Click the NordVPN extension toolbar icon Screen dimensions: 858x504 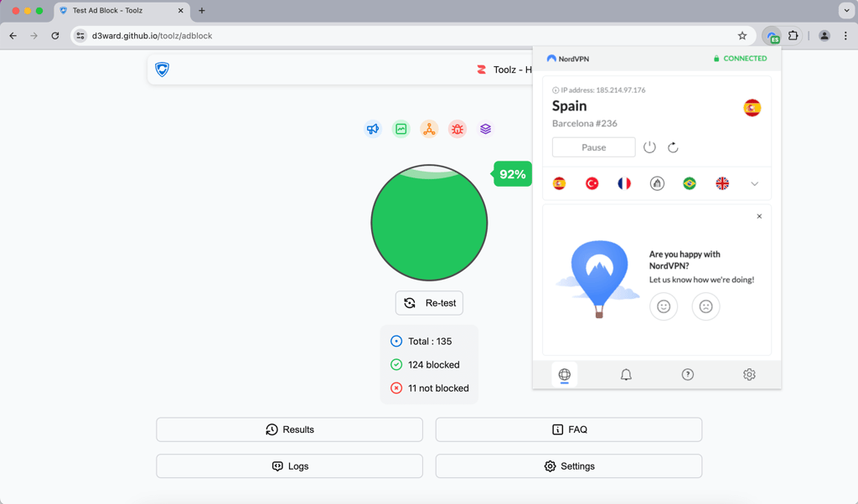772,36
